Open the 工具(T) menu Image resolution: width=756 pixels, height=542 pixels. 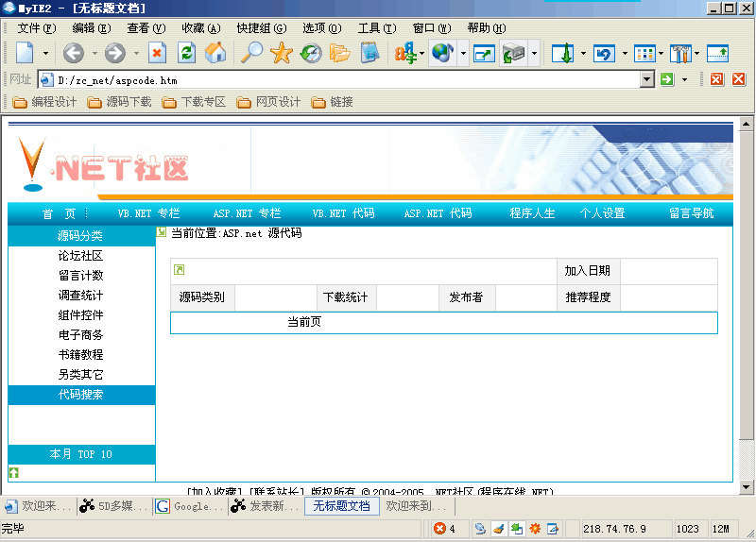click(x=375, y=28)
